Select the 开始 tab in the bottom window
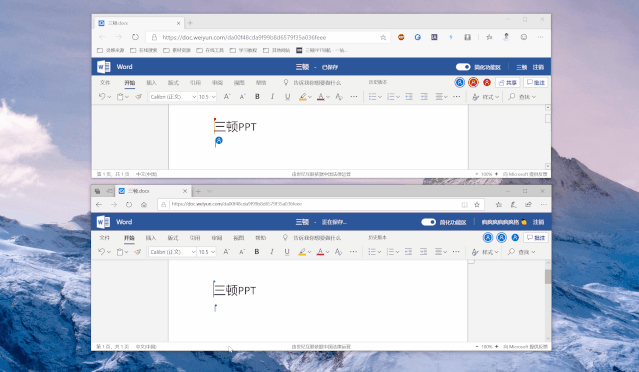639x372 pixels. (x=129, y=238)
